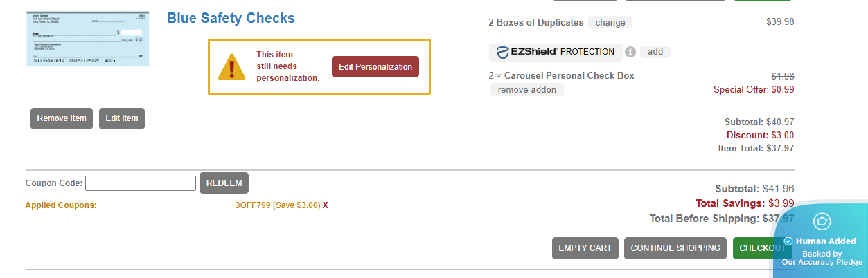The height and width of the screenshot is (278, 868).
Task: Remove the Carousel Personal Check Box addon
Action: pyautogui.click(x=526, y=89)
